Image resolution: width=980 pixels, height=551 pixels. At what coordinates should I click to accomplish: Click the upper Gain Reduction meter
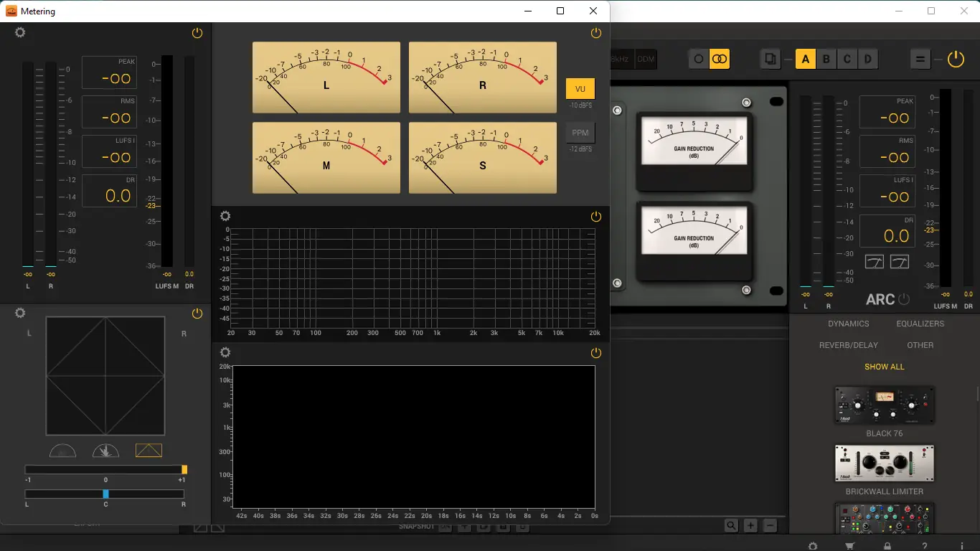(694, 151)
